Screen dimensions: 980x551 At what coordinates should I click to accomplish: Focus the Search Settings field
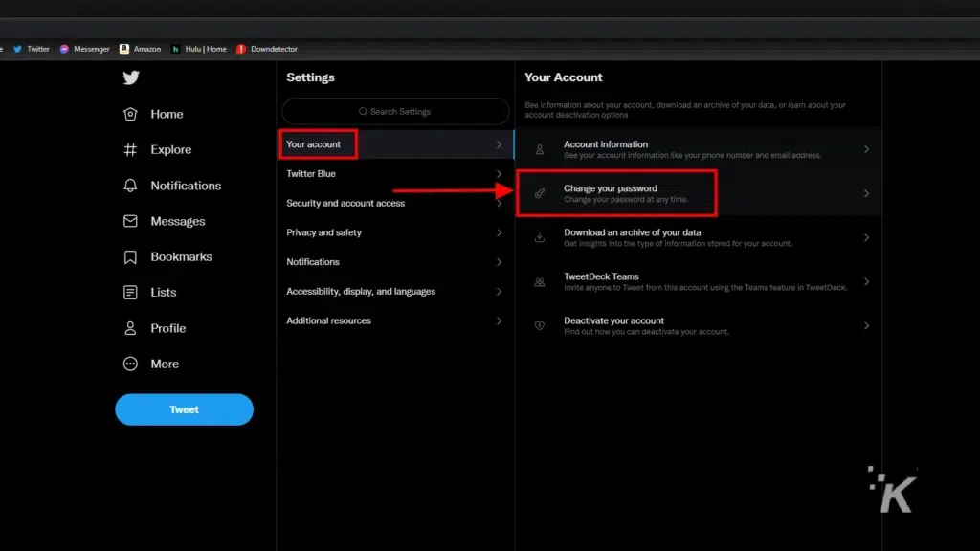(x=395, y=111)
